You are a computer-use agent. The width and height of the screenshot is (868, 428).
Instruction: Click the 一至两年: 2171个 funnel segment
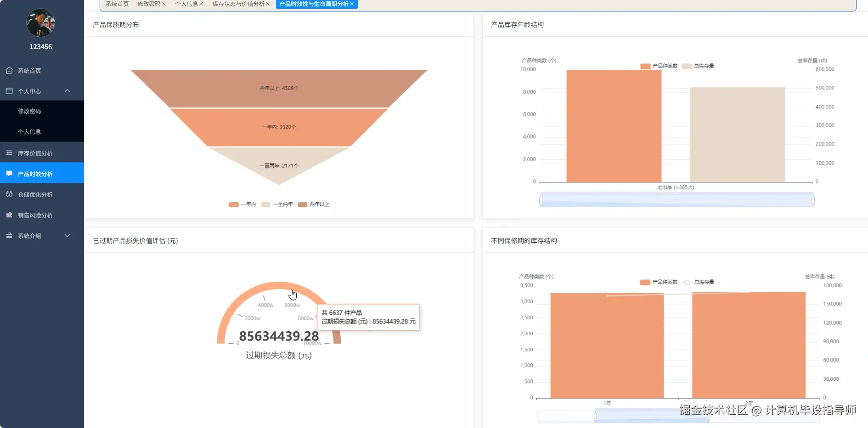click(279, 166)
